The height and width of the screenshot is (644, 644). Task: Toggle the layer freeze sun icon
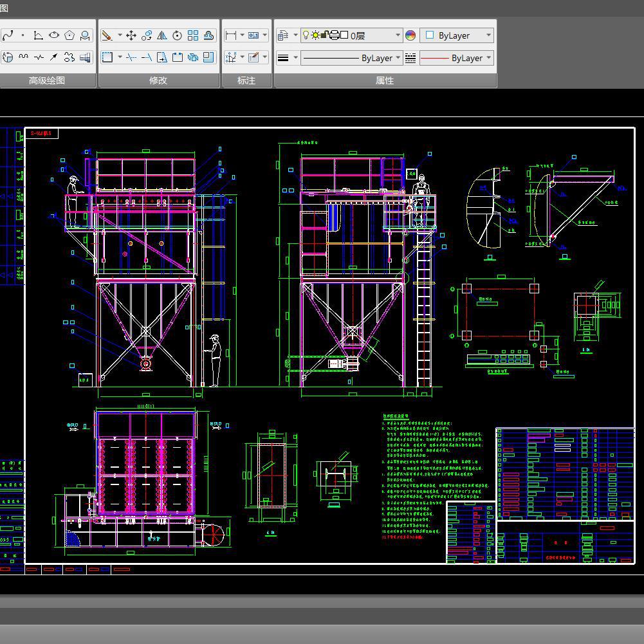tap(315, 35)
